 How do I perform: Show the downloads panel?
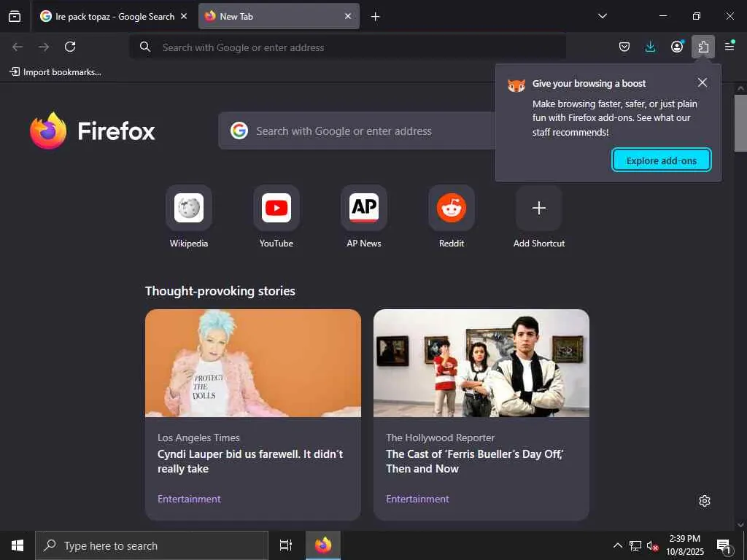(x=650, y=47)
